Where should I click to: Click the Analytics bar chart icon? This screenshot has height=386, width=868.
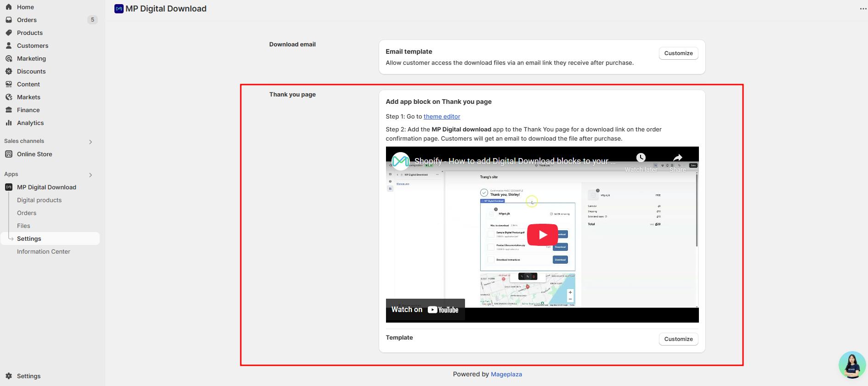click(9, 123)
